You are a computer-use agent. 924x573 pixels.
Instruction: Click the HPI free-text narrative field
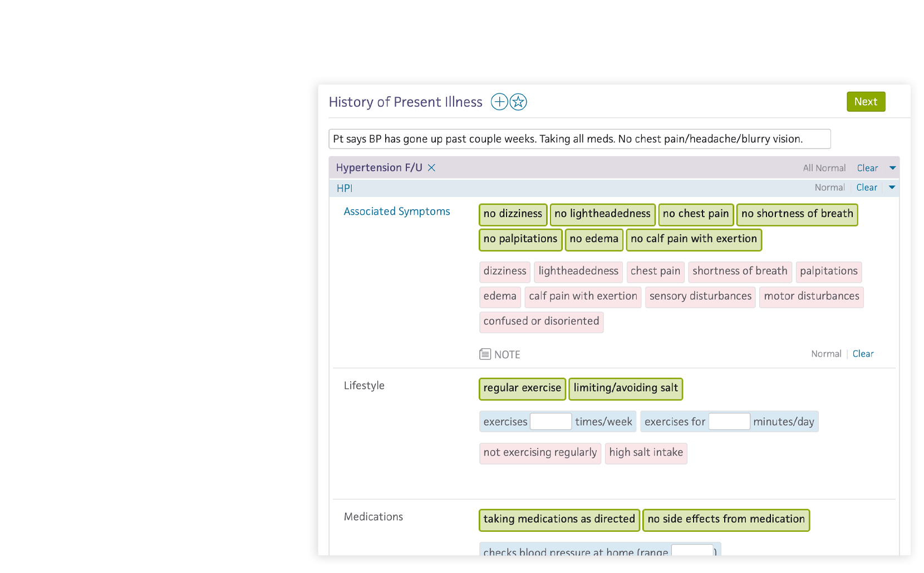click(x=579, y=139)
